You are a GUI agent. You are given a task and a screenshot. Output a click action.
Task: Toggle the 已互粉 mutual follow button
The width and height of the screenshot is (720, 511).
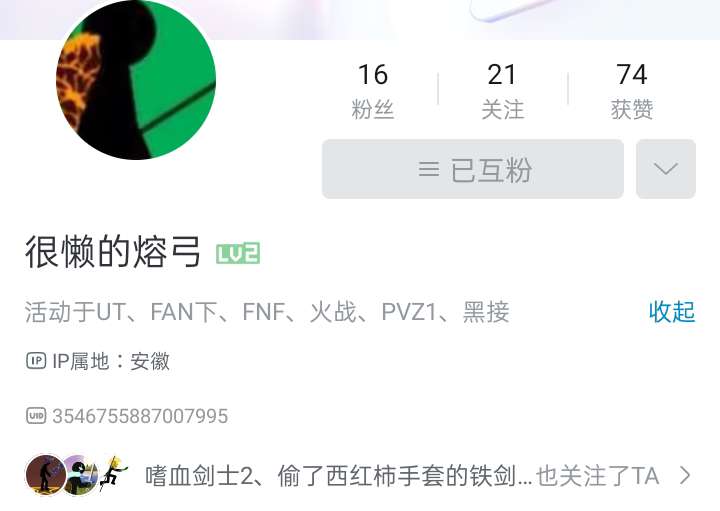tap(473, 169)
